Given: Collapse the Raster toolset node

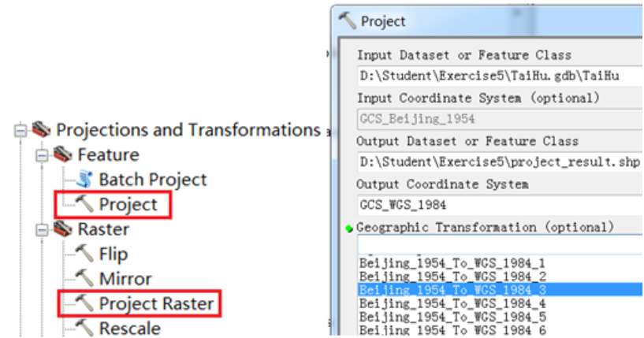Looking at the screenshot, I should pyautogui.click(x=42, y=230).
